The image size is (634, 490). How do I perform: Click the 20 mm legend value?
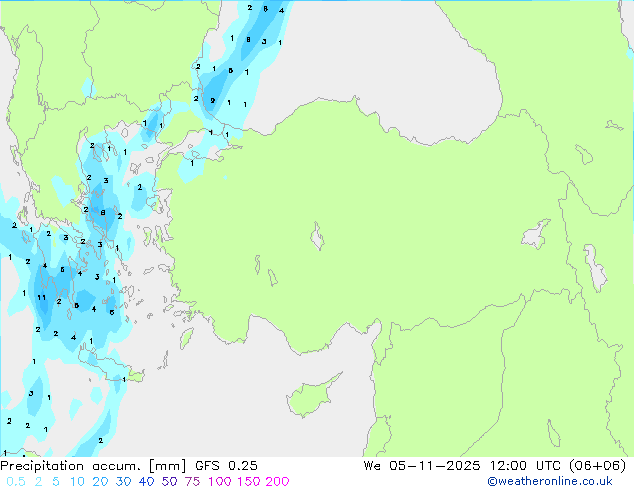tap(100, 482)
